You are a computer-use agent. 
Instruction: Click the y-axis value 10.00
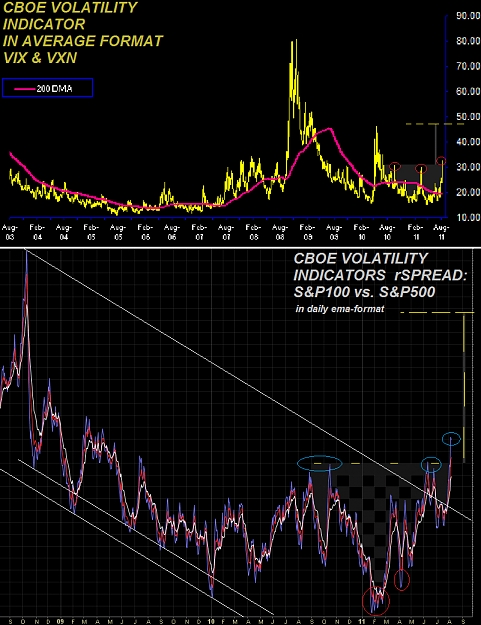click(468, 217)
